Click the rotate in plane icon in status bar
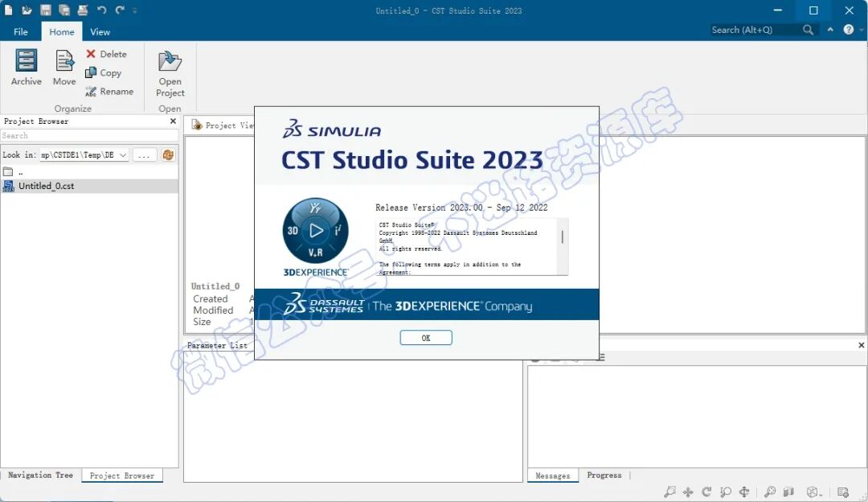This screenshot has width=868, height=502. click(744, 492)
